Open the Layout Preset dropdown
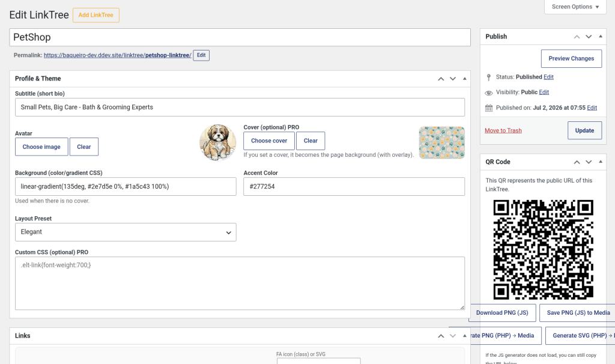Viewport: 615px width, 364px height. [126, 232]
